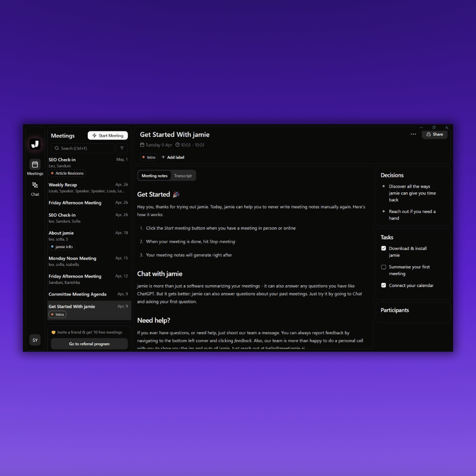Viewport: 476px width, 476px height.
Task: Uncheck Connect your calendar task
Action: [383, 285]
